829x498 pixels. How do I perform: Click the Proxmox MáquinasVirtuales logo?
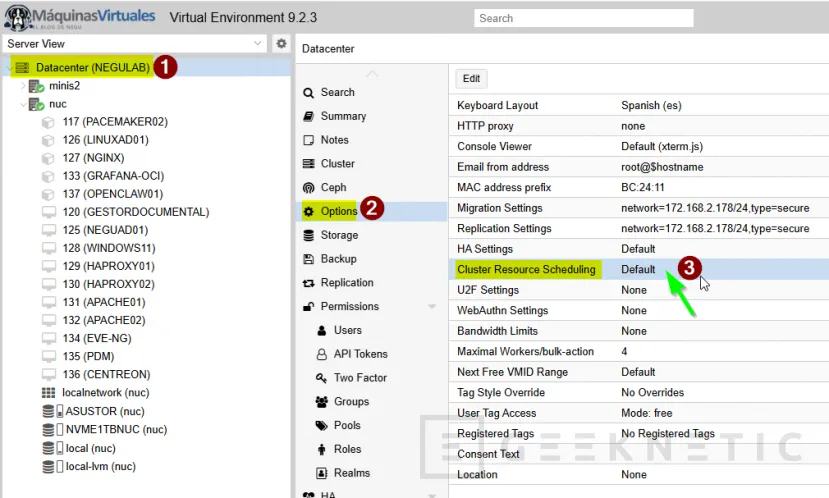point(79,17)
